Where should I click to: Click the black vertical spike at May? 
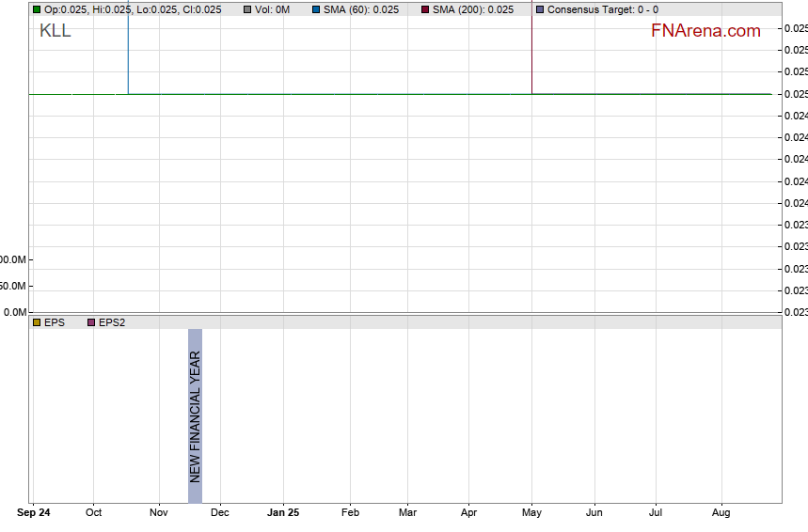tap(532, 52)
